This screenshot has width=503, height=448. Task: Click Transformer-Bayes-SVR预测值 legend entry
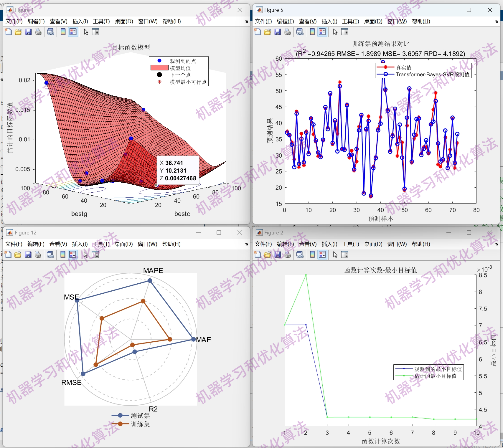(423, 75)
